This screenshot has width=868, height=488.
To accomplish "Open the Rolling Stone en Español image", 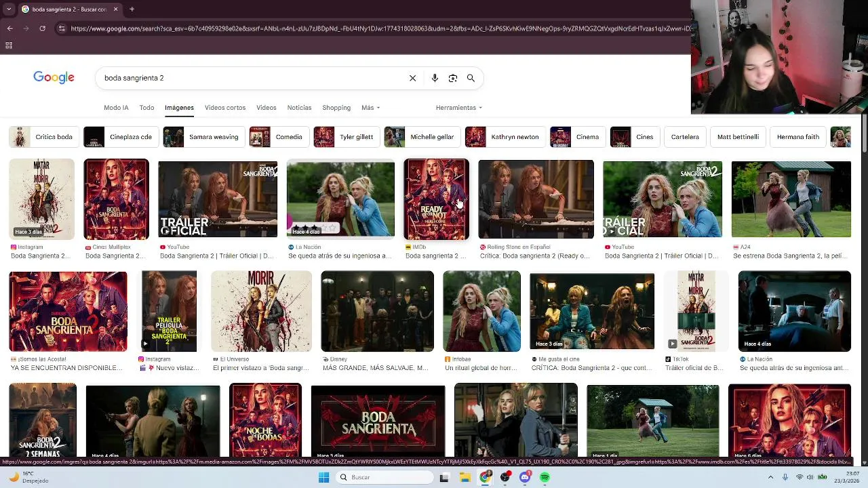I will tap(536, 199).
